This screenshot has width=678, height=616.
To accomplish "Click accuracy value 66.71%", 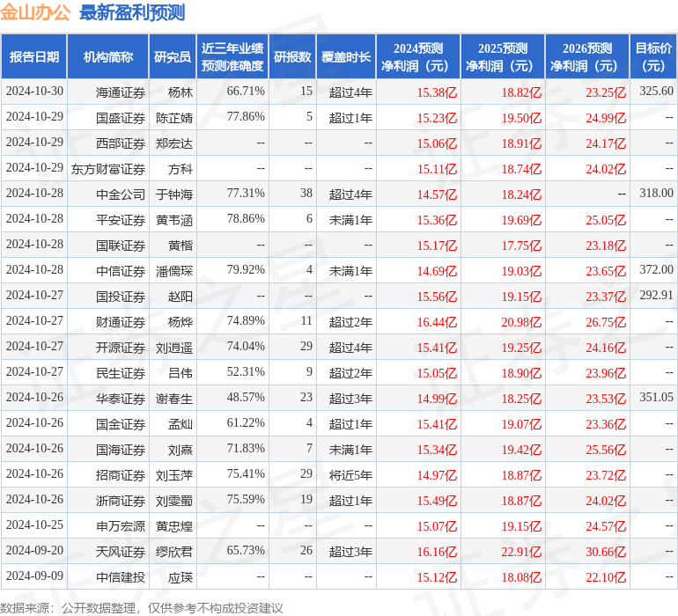I will [x=246, y=92].
